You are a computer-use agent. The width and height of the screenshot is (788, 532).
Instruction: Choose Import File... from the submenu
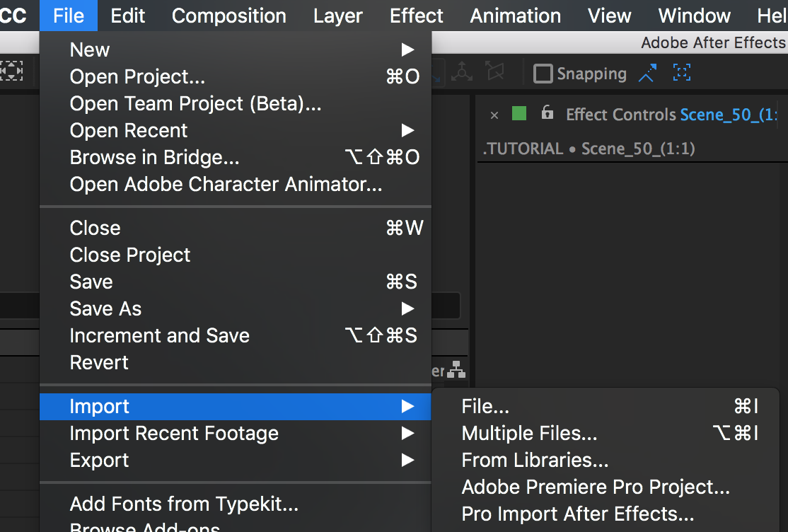point(485,406)
